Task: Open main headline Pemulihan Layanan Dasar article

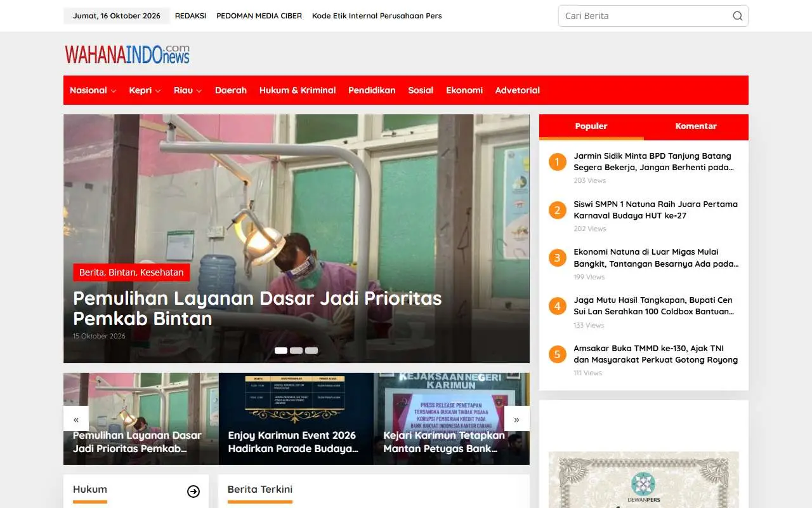Action: (258, 308)
